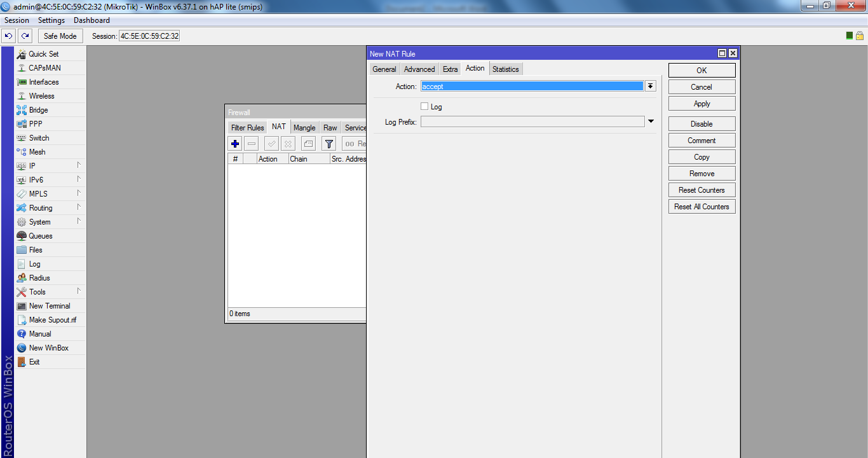Open CAPsMAN in the sidebar
The image size is (868, 458).
[x=50, y=68]
